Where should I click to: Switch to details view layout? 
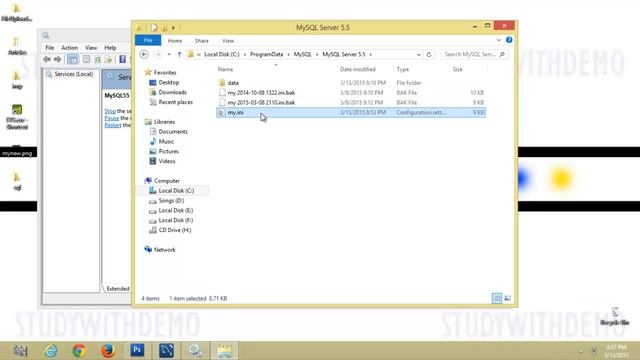tap(497, 299)
